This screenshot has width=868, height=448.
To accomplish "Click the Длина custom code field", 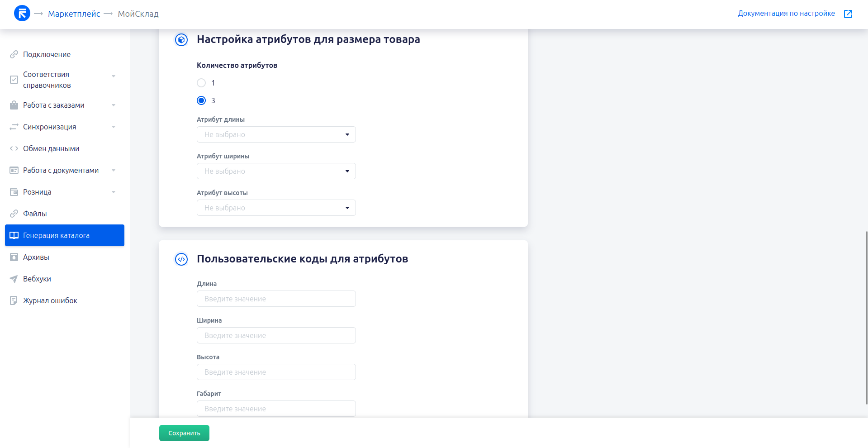I will point(276,299).
